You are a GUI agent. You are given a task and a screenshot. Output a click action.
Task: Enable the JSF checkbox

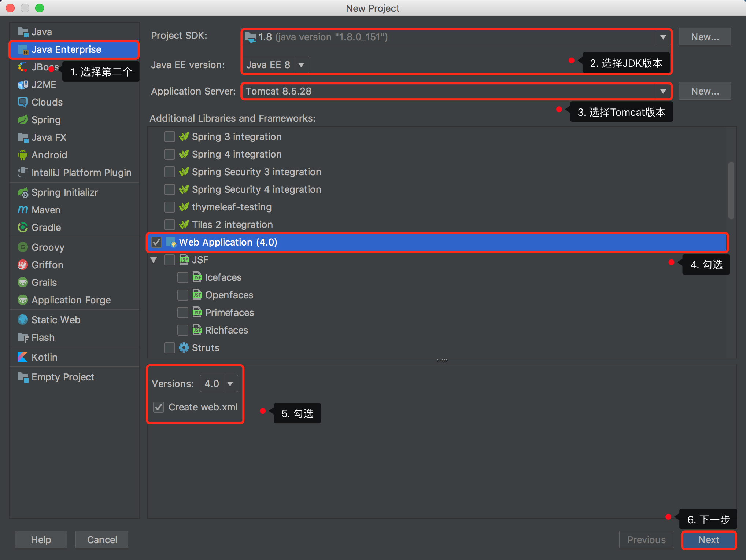coord(170,260)
